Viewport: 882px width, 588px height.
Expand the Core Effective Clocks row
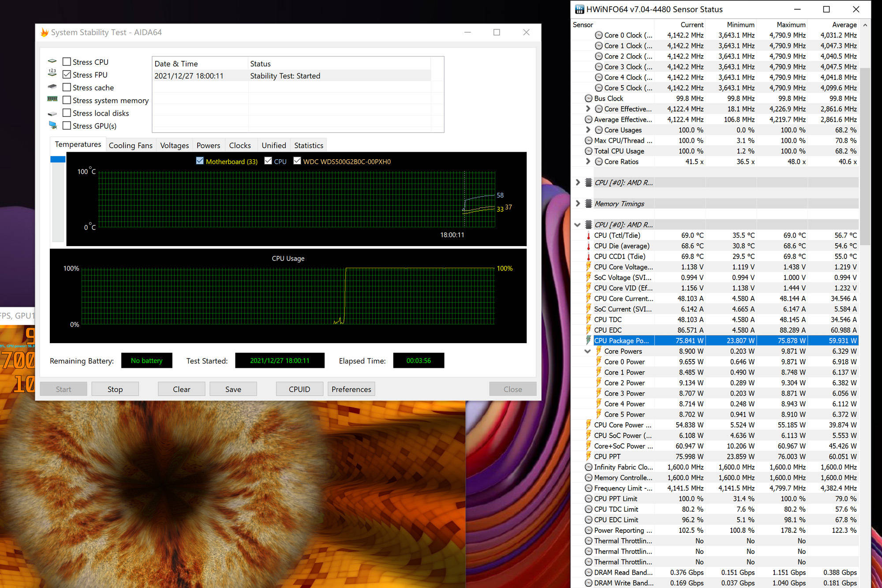588,109
